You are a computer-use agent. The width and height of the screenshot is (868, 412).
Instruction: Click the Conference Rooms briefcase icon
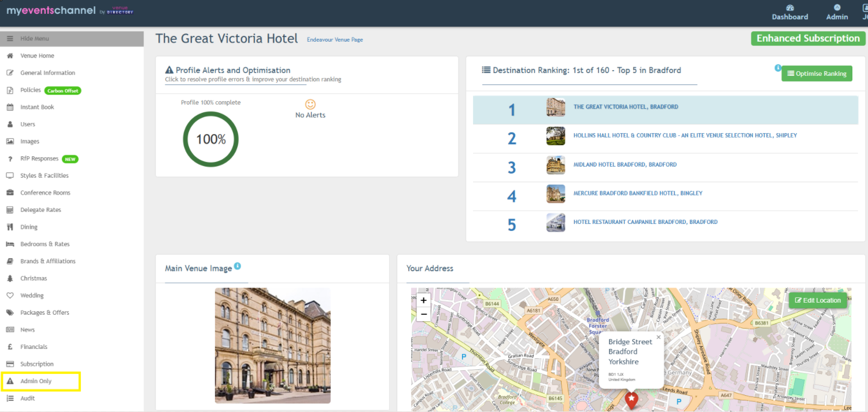point(10,193)
